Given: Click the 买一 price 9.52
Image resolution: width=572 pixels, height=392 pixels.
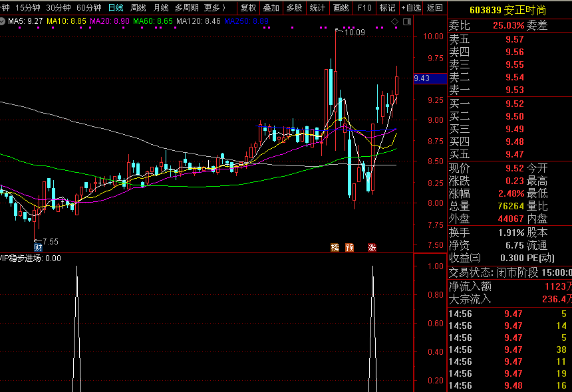Looking at the screenshot, I should [514, 104].
